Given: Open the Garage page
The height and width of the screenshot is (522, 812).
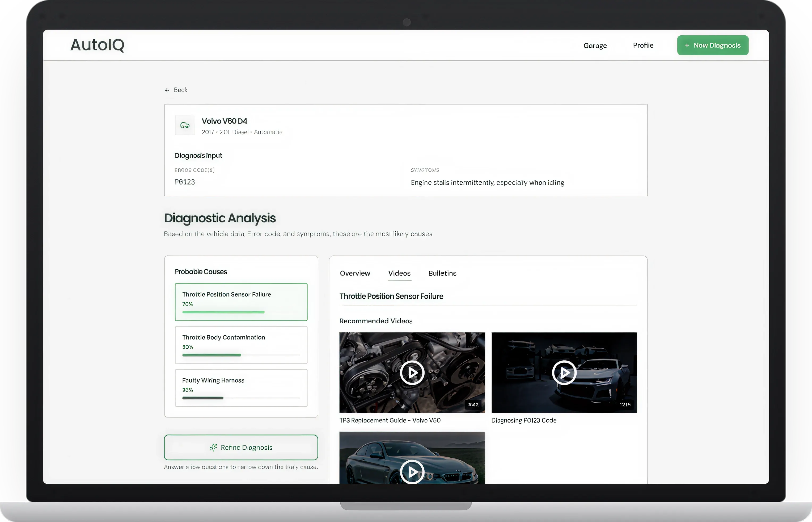Looking at the screenshot, I should tap(595, 46).
